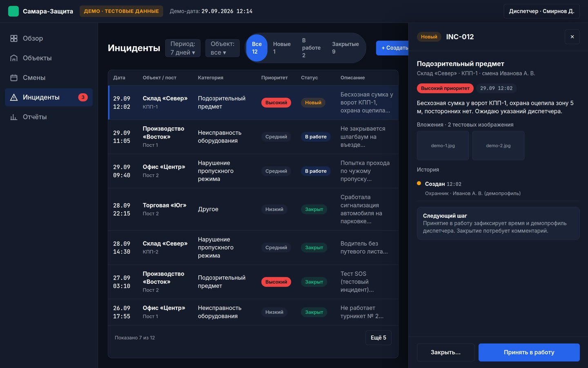Click the Смены calendar icon
Image resolution: width=588 pixels, height=368 pixels.
point(14,78)
